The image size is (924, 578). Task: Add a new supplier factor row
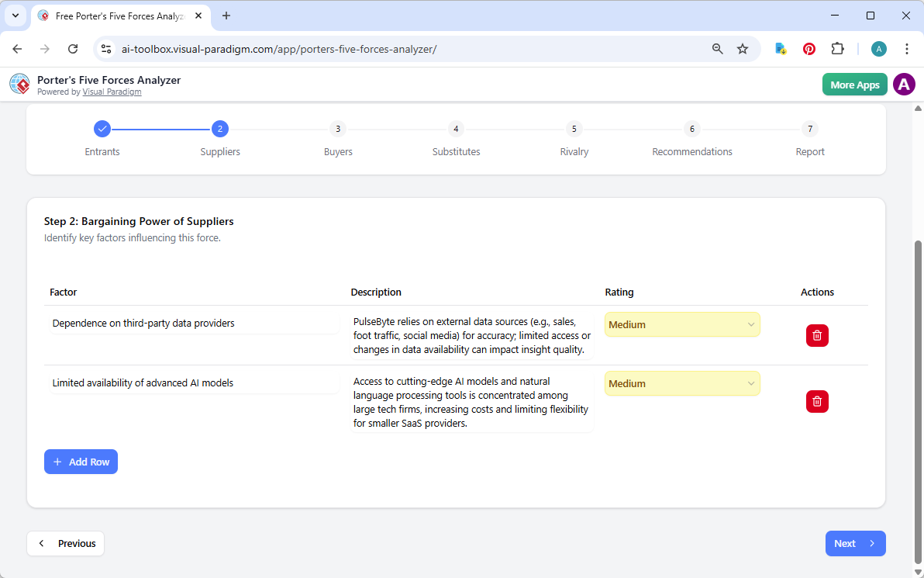(81, 462)
